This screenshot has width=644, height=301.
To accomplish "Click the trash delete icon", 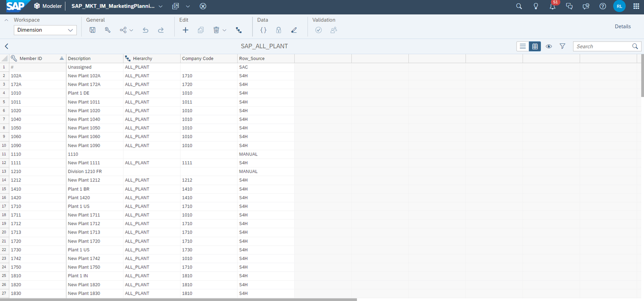I will click(216, 30).
